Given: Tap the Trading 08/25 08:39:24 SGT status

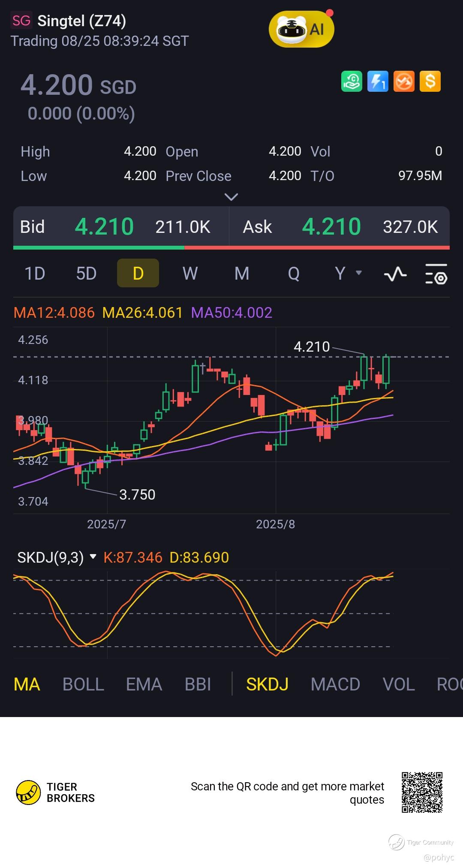Looking at the screenshot, I should (x=99, y=41).
